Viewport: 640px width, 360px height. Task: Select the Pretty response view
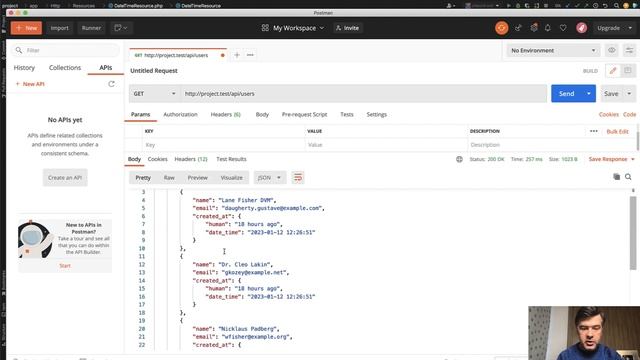coord(143,178)
